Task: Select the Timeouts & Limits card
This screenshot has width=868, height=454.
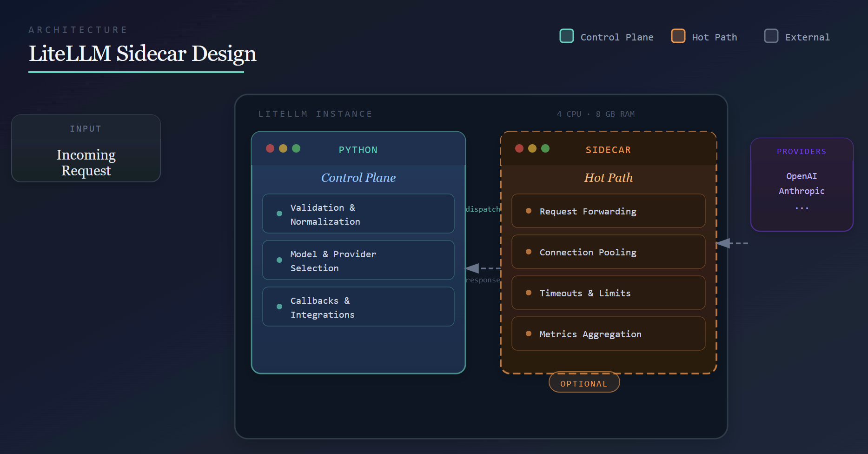Action: [x=608, y=293]
